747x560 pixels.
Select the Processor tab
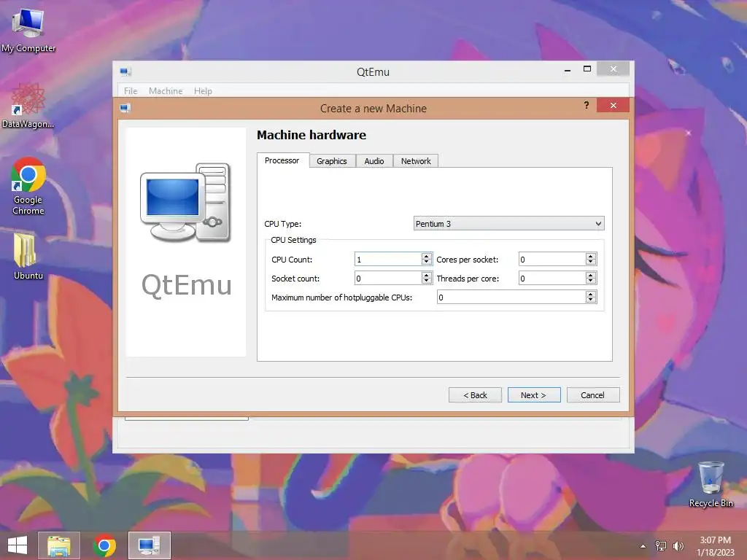tap(282, 160)
